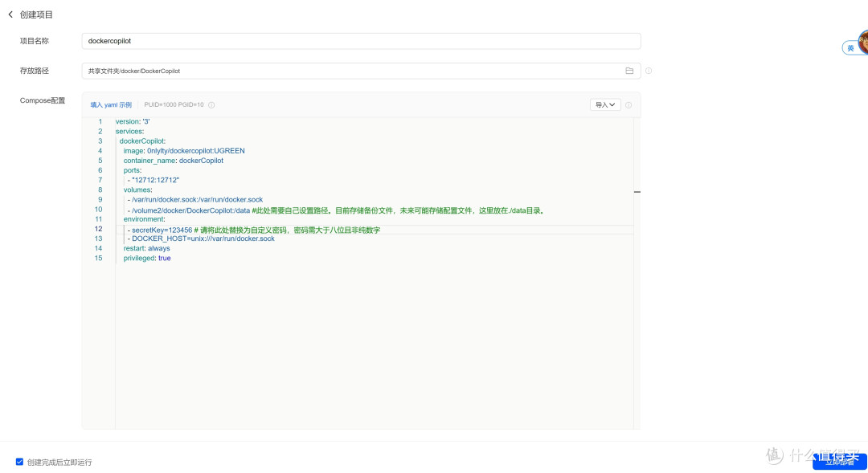
Task: Click DOCKER_HOST=unix:///var/run/docker.sock line
Action: (201, 239)
